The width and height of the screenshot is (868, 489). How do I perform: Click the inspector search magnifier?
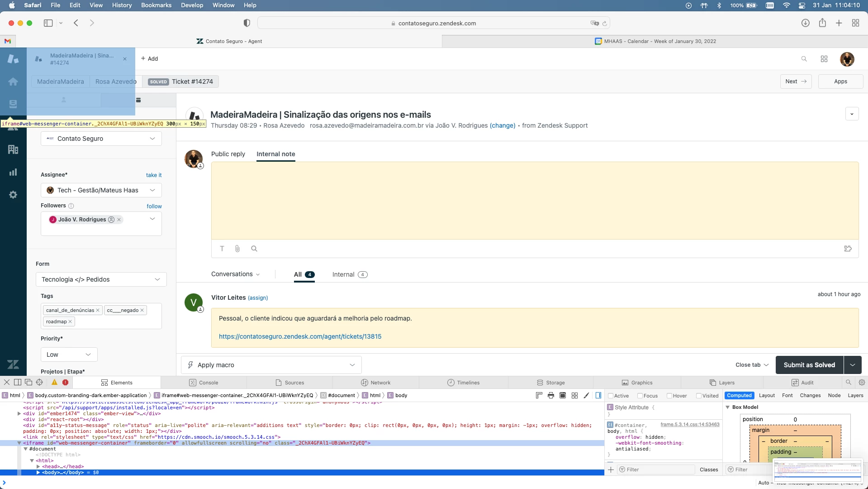coord(849,382)
